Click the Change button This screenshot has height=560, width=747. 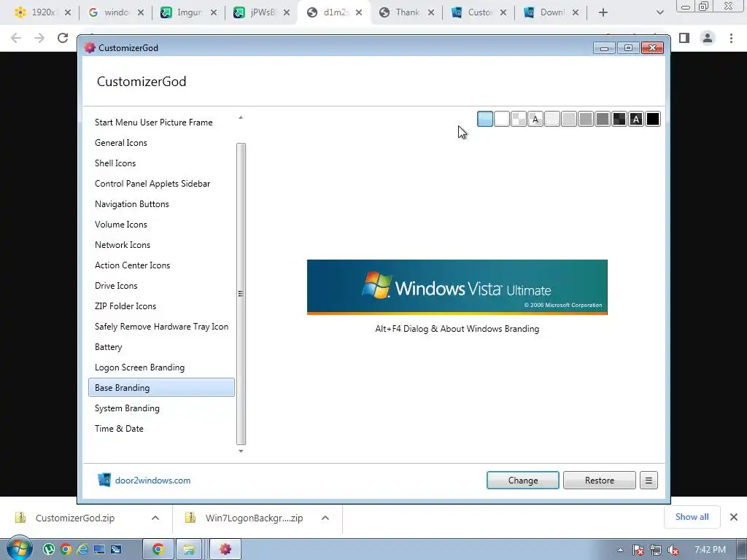[x=522, y=481]
